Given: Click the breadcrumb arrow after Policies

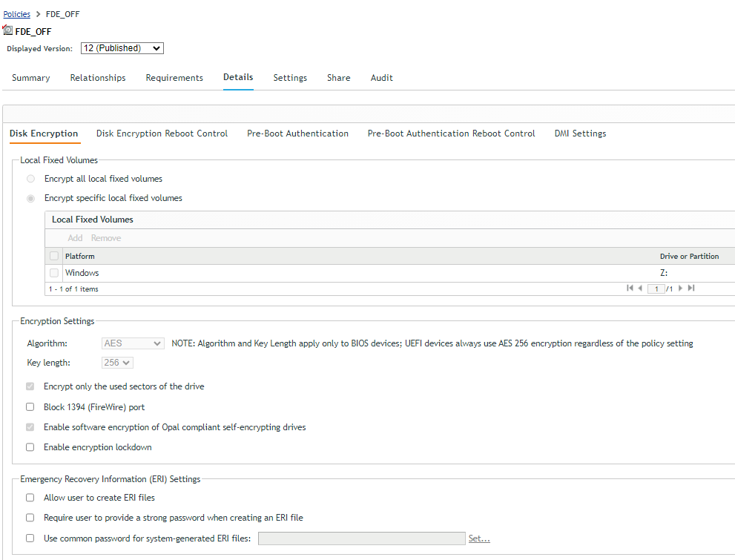Looking at the screenshot, I should (x=38, y=14).
